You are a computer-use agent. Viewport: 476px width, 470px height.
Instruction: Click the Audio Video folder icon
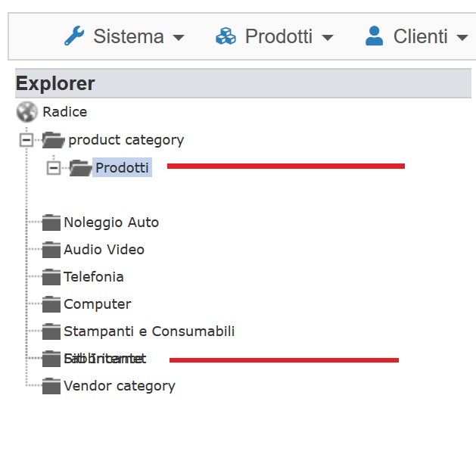51,250
